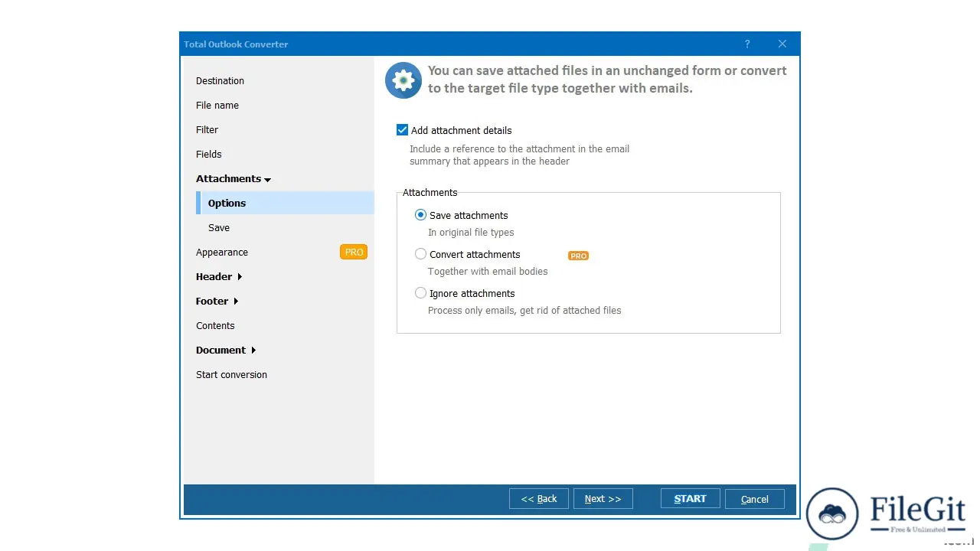Open the Destination page
Viewport: 980px width, 551px height.
point(220,80)
